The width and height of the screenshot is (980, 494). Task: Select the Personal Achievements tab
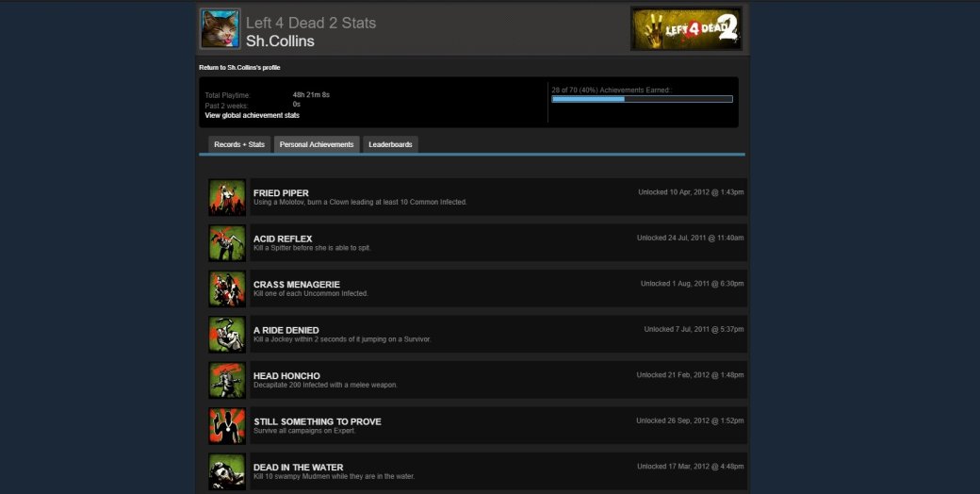[317, 144]
